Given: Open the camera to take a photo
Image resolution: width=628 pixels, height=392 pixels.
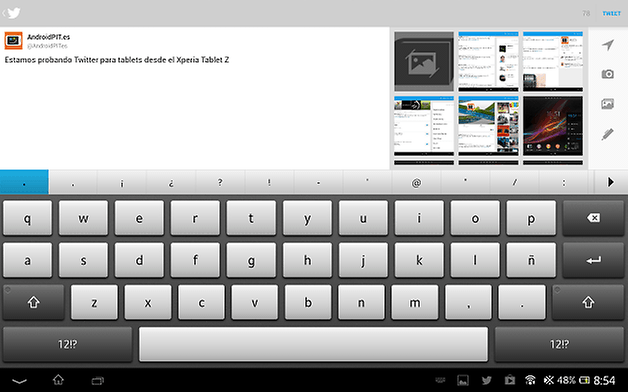Looking at the screenshot, I should coord(608,74).
